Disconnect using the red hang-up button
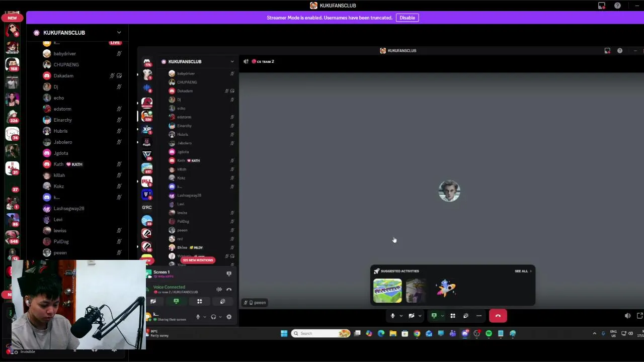Viewport: 644px width, 362px height. [x=498, y=316]
